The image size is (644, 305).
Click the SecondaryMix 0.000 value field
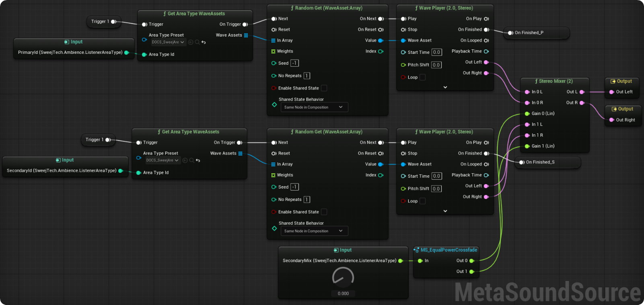(x=343, y=294)
